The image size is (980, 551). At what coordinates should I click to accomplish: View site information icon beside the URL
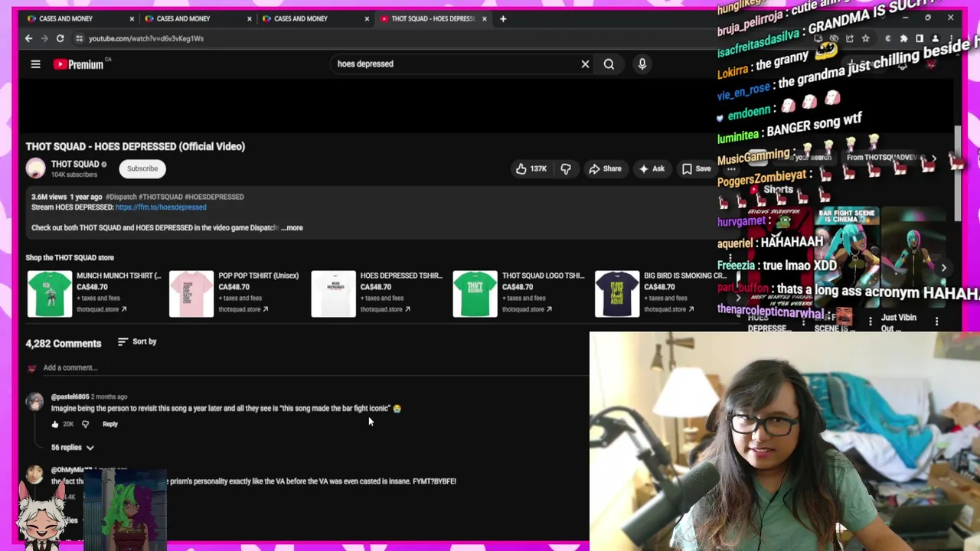[x=78, y=38]
